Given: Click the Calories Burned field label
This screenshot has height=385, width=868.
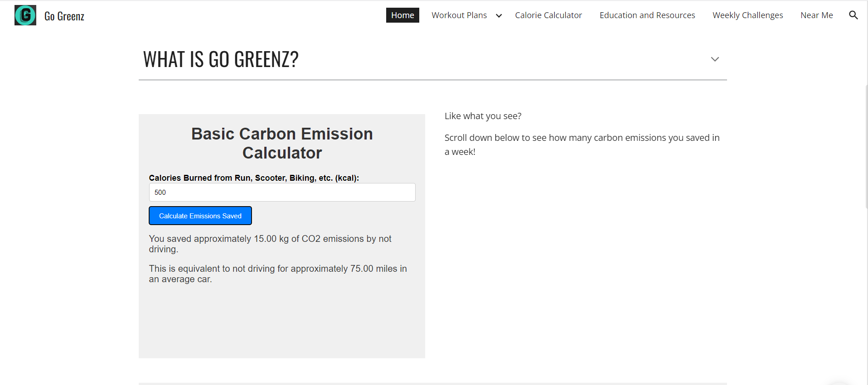Looking at the screenshot, I should (x=254, y=178).
